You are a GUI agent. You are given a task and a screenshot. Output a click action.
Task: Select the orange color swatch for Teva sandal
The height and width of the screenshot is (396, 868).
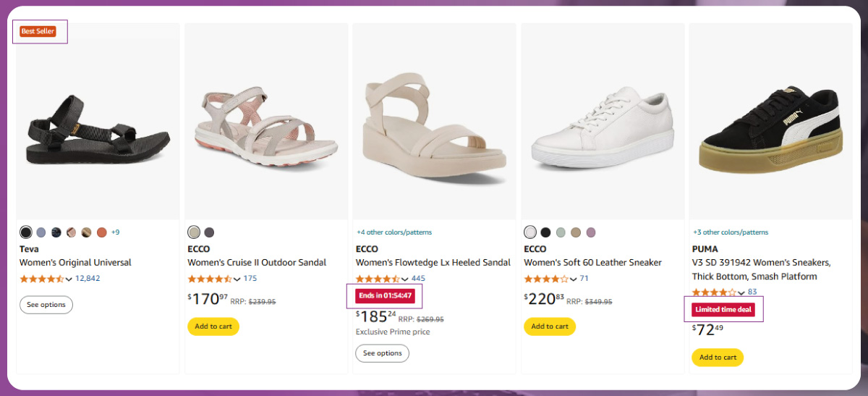click(x=102, y=232)
